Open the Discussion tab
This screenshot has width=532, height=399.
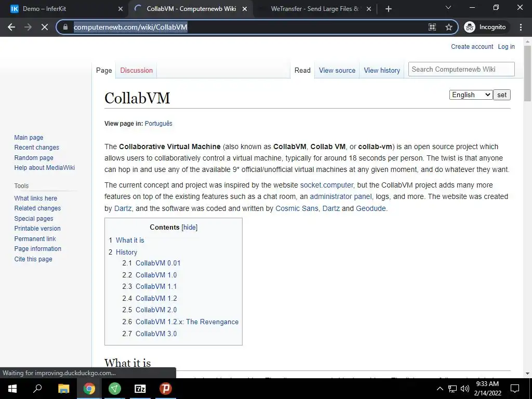[x=137, y=71]
